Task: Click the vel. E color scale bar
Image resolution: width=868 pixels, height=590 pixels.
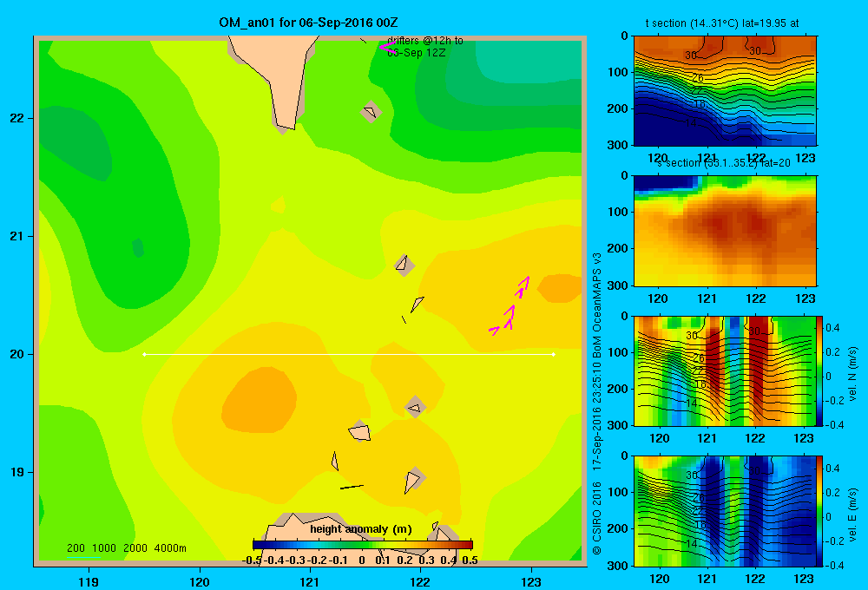Action: click(819, 511)
